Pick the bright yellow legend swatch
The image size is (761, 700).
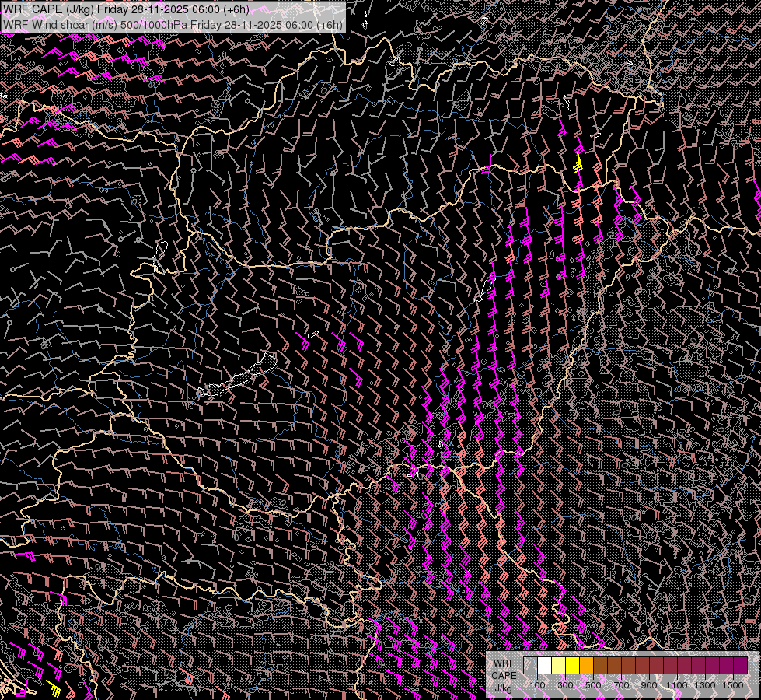572,665
